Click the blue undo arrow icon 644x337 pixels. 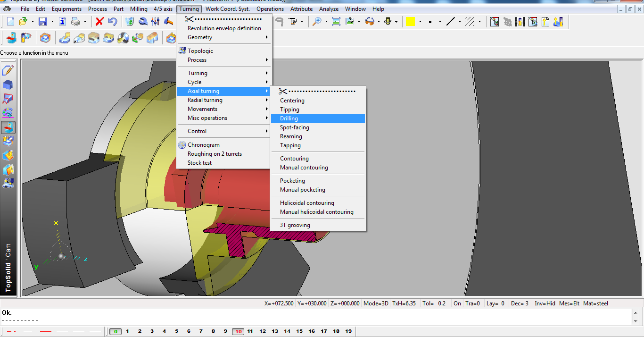point(112,21)
